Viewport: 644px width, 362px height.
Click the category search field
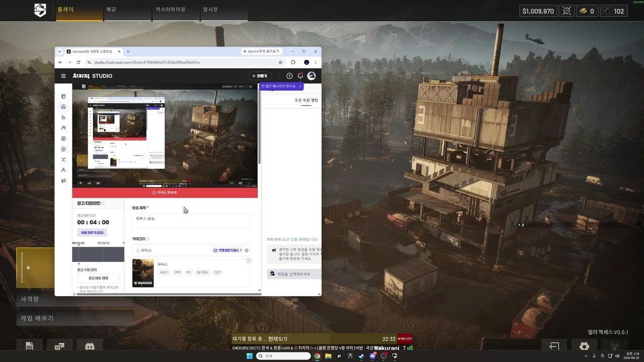(x=191, y=250)
